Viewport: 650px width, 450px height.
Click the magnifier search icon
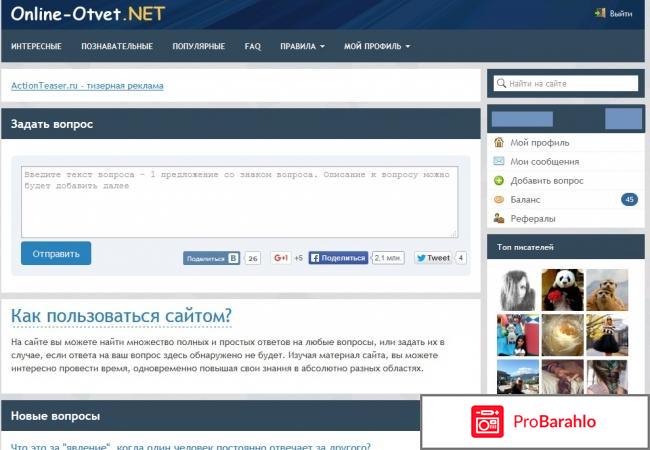pos(501,83)
